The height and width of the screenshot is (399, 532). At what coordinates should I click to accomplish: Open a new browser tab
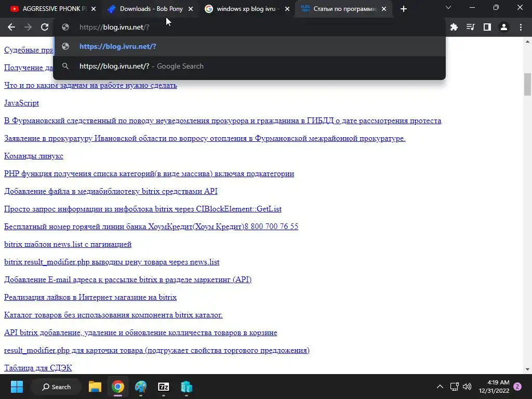pos(403,9)
